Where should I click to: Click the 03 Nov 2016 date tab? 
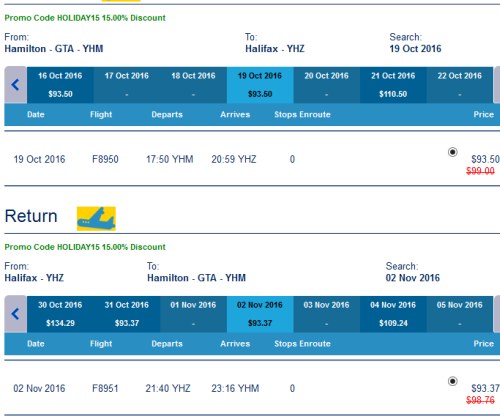[x=327, y=314]
